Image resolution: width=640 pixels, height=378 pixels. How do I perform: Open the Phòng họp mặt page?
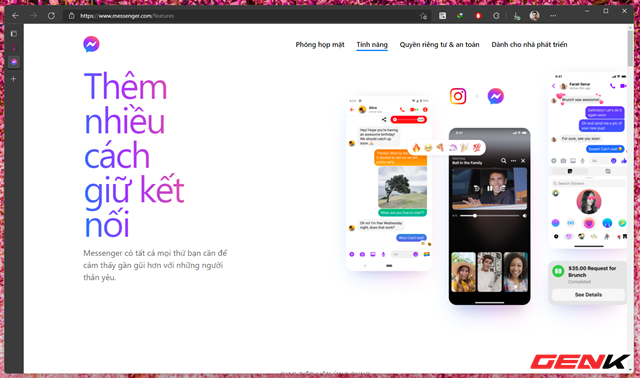(320, 44)
